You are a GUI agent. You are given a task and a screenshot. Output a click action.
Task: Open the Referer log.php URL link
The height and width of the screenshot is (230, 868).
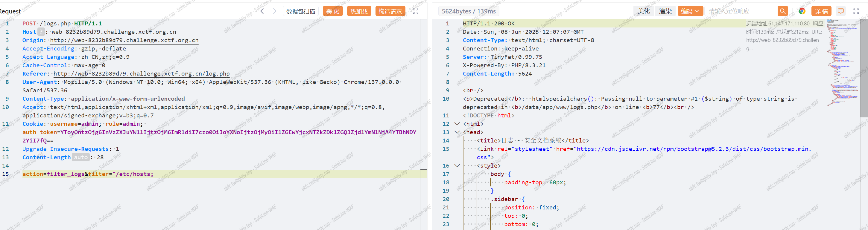click(x=142, y=74)
